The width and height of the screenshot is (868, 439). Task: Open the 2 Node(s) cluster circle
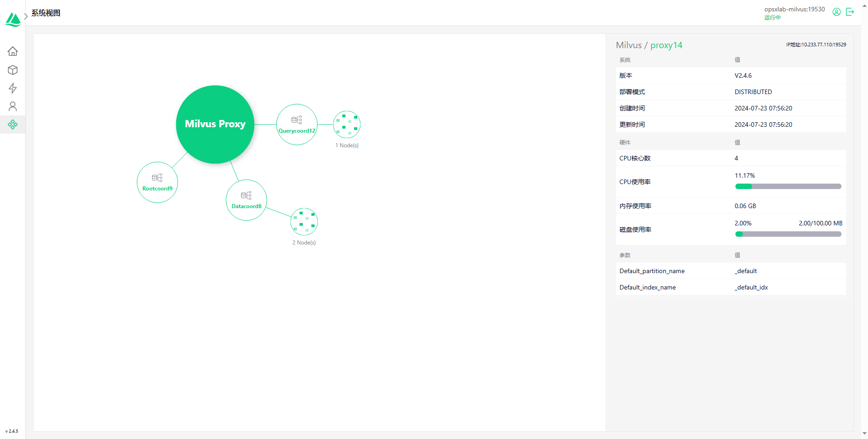[304, 222]
